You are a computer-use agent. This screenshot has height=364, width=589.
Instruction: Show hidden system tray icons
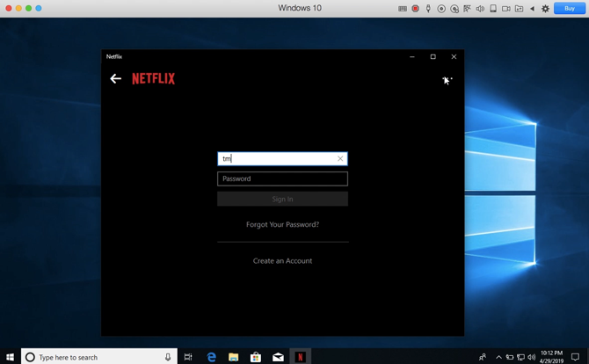click(x=498, y=357)
